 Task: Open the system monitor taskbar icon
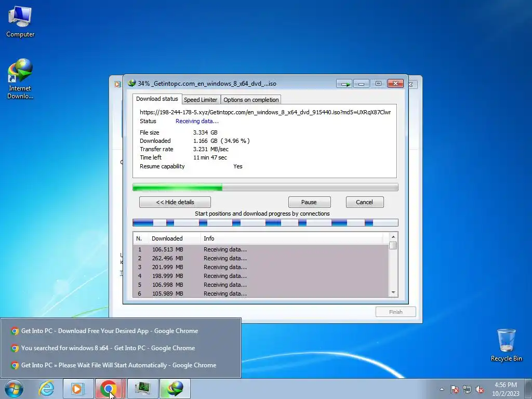[x=142, y=389]
